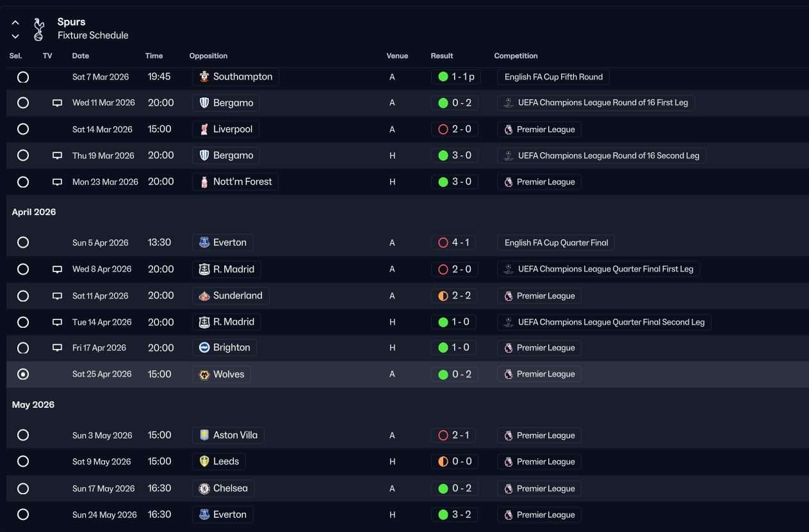
Task: Click the Spurs club crest icon
Action: [39, 29]
